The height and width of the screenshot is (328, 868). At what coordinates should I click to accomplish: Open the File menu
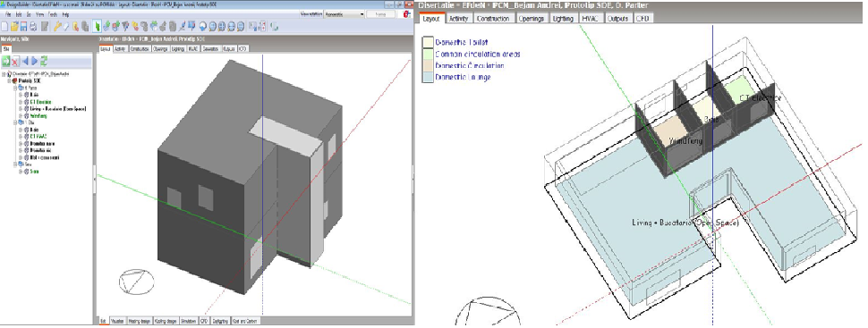pyautogui.click(x=8, y=14)
